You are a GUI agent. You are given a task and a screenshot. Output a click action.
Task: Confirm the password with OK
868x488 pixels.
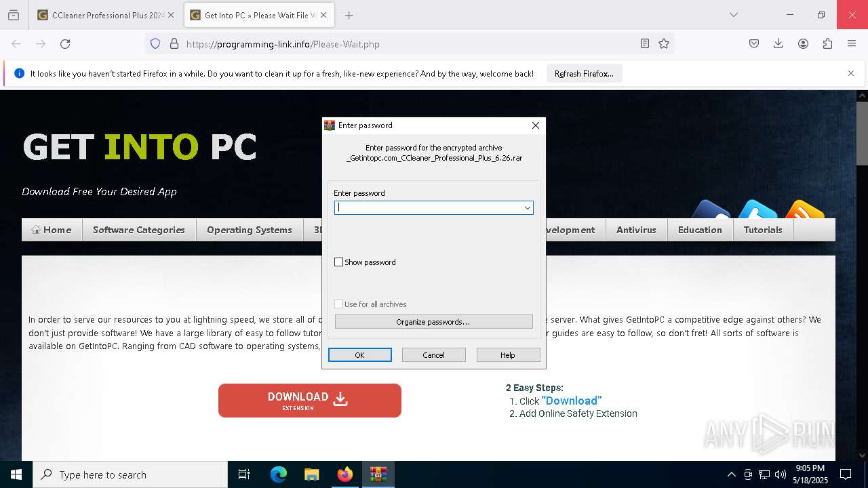click(x=360, y=355)
